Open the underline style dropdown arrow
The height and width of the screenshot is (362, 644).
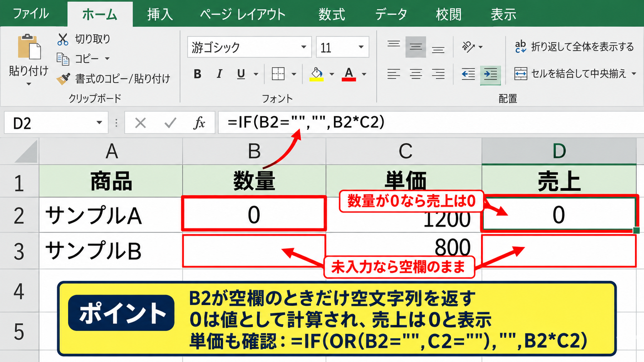click(x=256, y=74)
